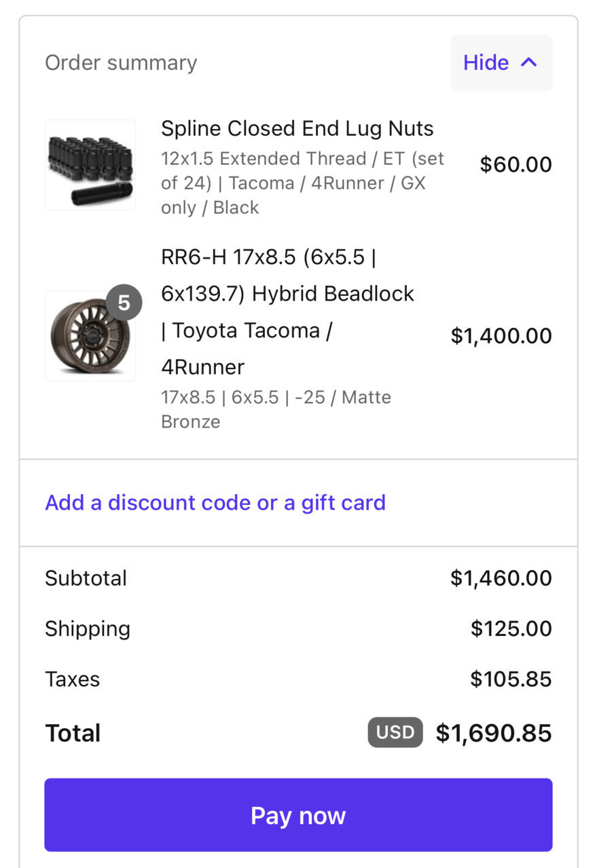Image resolution: width=597 pixels, height=868 pixels.
Task: Click the Taxes amount $105.85
Action: click(x=511, y=679)
